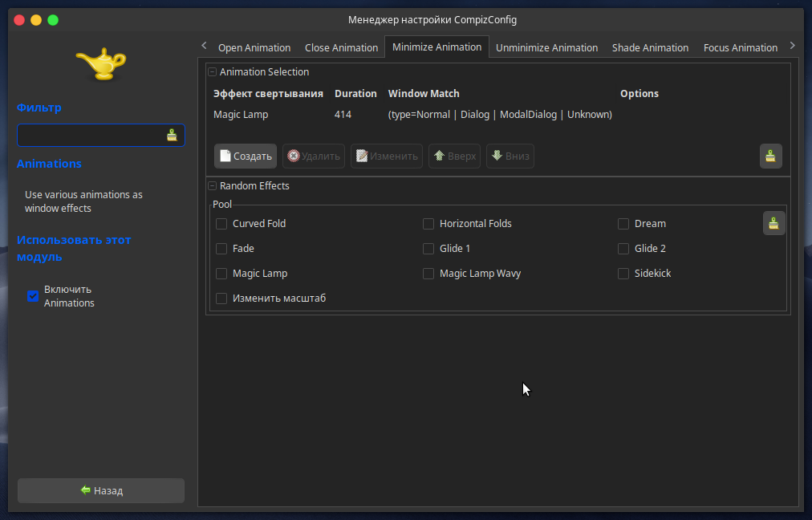Image resolution: width=812 pixels, height=520 pixels.
Task: Click the Вниз move-down button
Action: click(510, 156)
